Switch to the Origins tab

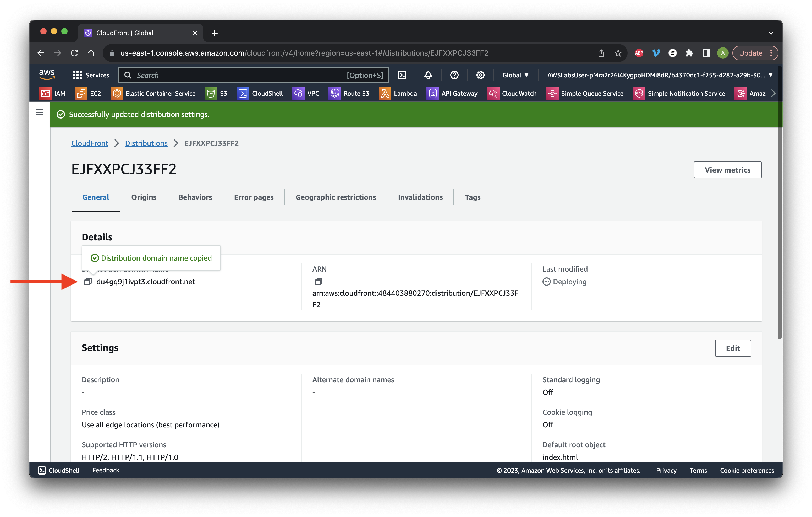[144, 197]
